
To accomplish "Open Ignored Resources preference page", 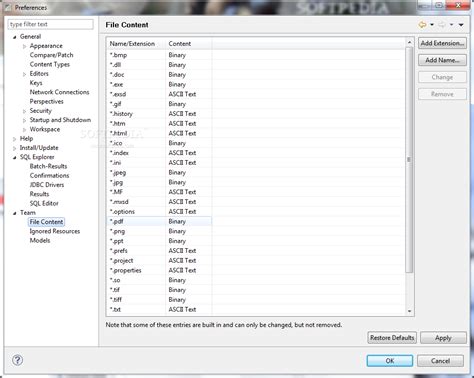I will coord(55,231).
